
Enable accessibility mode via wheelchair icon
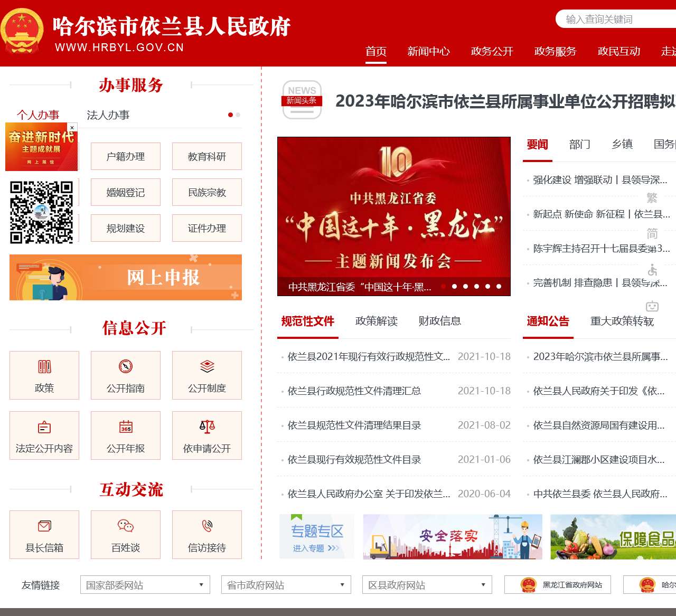pos(653,270)
